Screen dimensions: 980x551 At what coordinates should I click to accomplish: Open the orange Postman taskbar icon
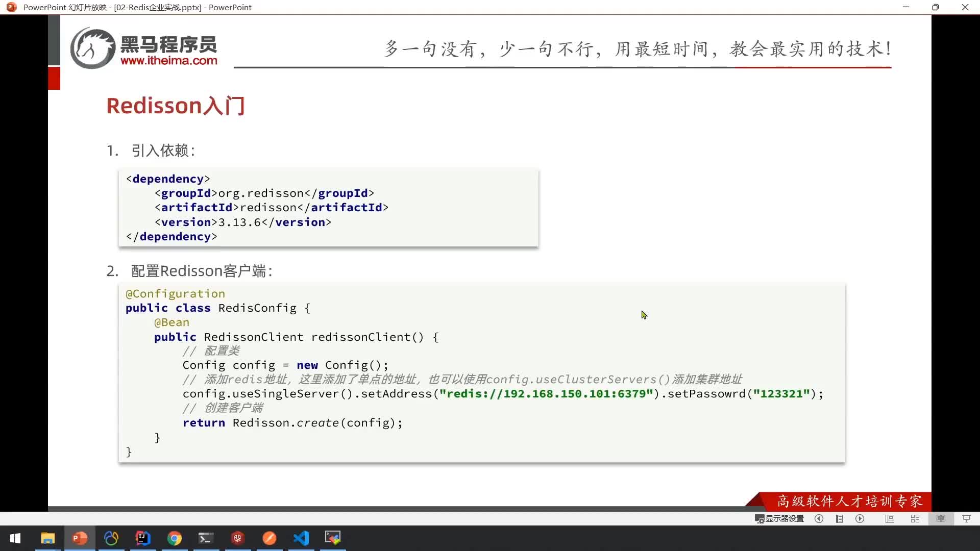[269, 538]
